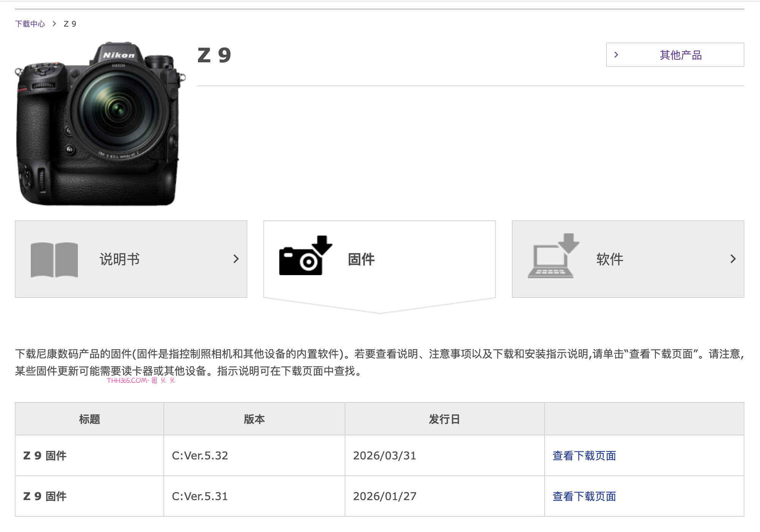The width and height of the screenshot is (760, 532).
Task: Click the chevron arrow on 软件 tab
Action: tap(733, 259)
